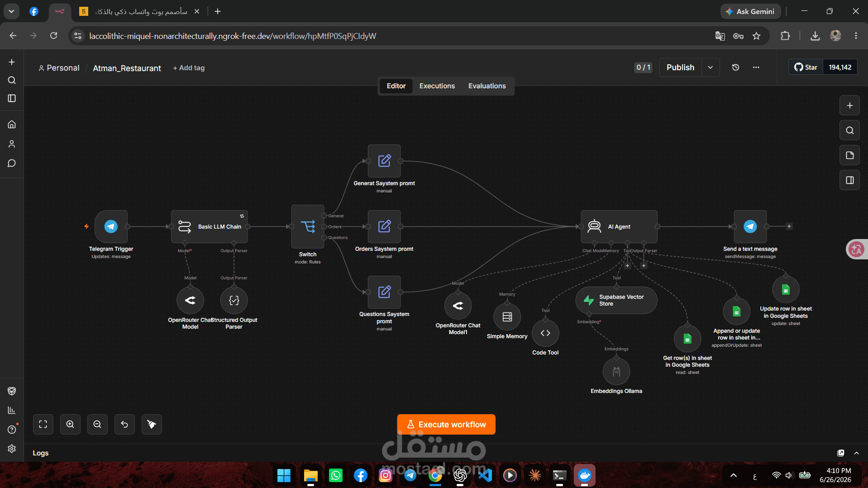868x488 pixels.
Task: Open the Orders Saystem promt node
Action: click(384, 226)
